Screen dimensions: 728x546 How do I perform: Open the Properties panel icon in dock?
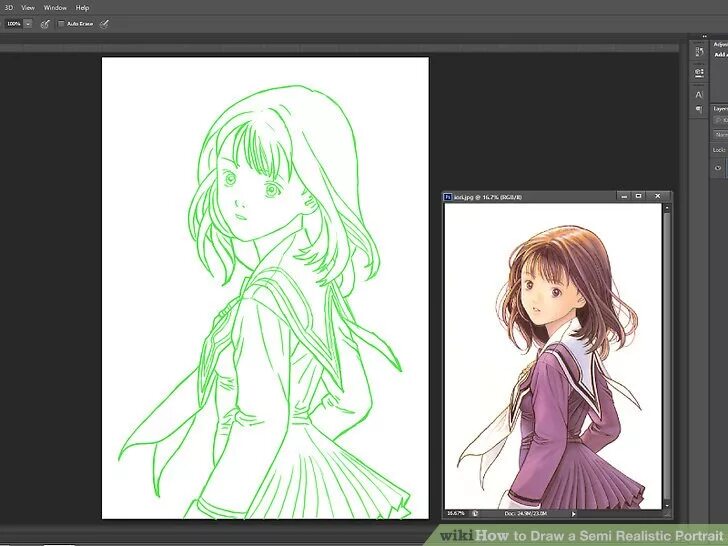[699, 73]
